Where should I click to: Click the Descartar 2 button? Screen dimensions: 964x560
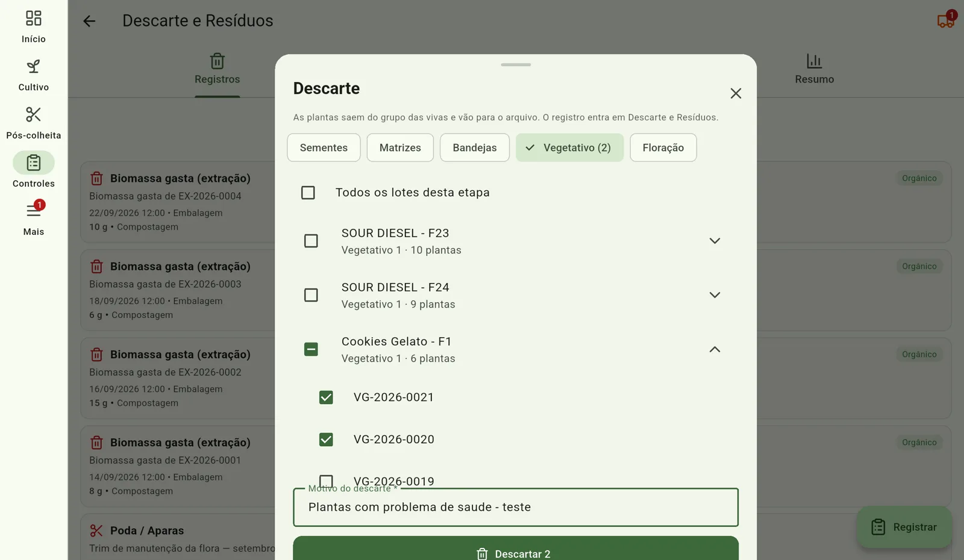click(x=516, y=549)
